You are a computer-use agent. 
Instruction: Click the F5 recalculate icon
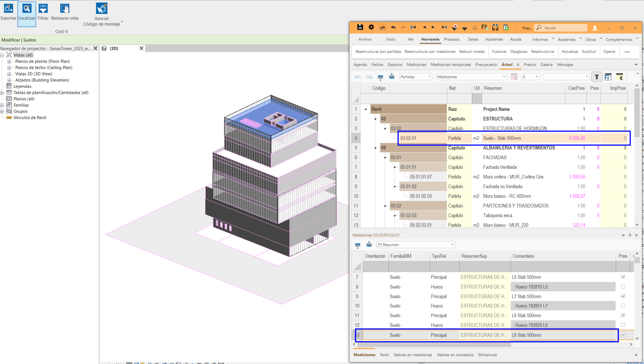[485, 27]
